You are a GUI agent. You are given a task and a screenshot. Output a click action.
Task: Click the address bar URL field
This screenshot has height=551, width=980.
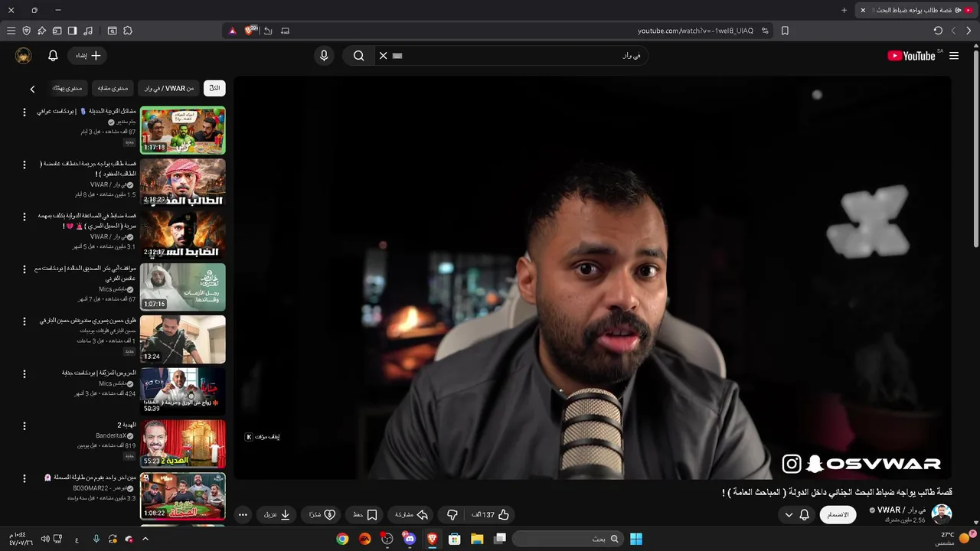click(x=695, y=31)
